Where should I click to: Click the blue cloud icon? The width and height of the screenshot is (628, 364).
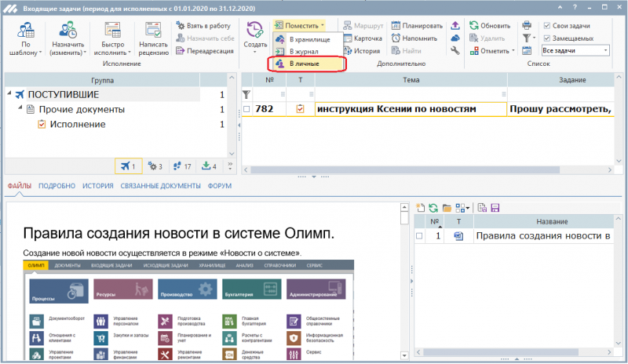pyautogui.click(x=455, y=38)
